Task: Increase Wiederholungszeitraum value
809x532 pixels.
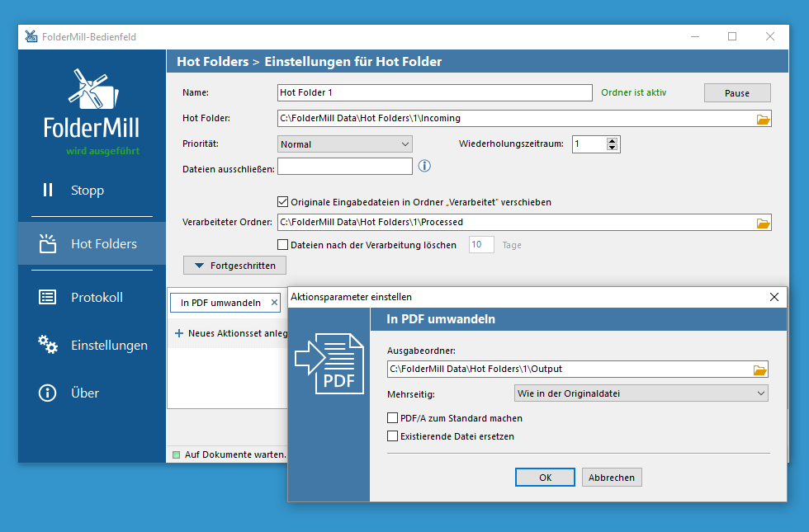Action: (612, 141)
